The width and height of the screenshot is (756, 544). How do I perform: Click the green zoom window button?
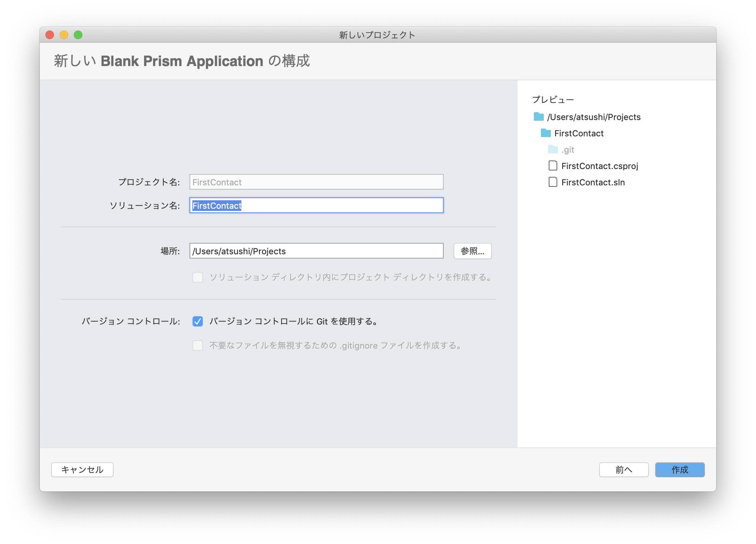tap(78, 34)
